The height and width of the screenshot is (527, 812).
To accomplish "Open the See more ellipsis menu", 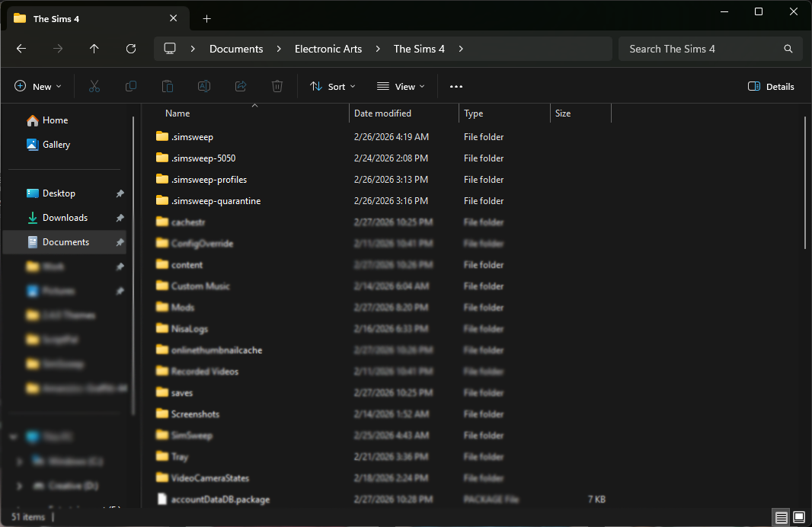I will tap(456, 87).
